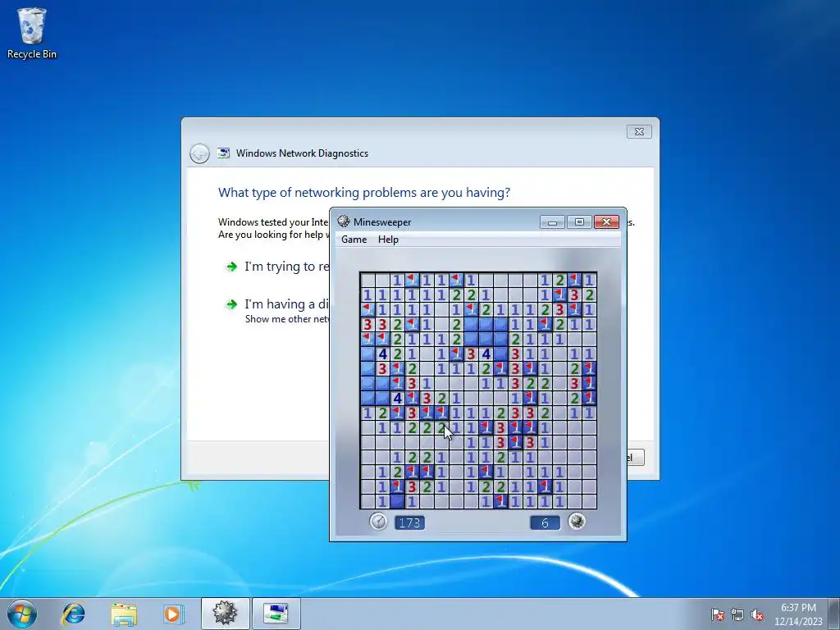Viewport: 840px width, 630px height.
Task: Click the network status tray icon
Action: coord(737,614)
